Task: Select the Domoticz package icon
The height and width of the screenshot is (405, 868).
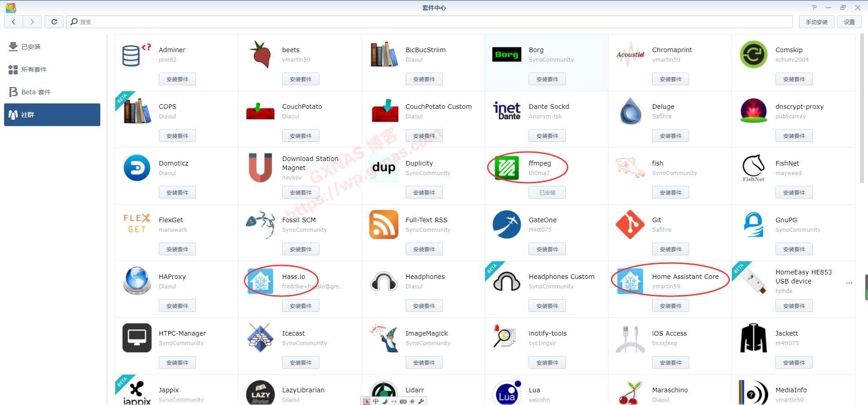Action: 137,168
